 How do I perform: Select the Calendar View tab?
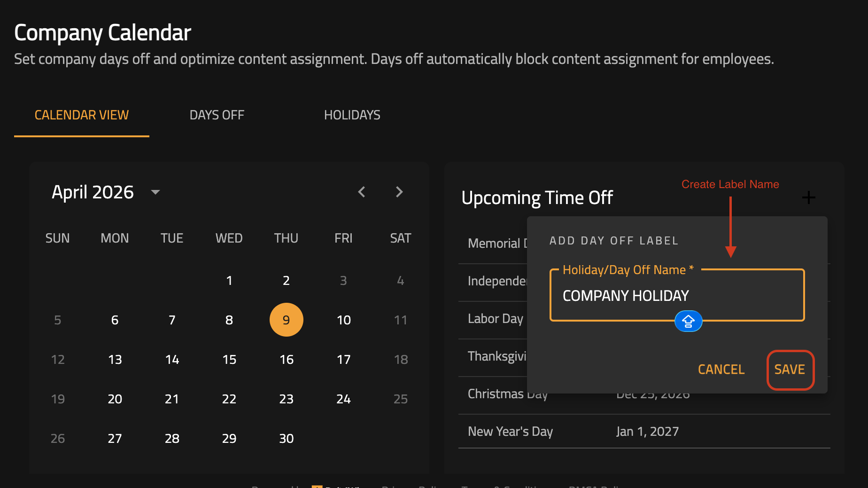tap(82, 115)
